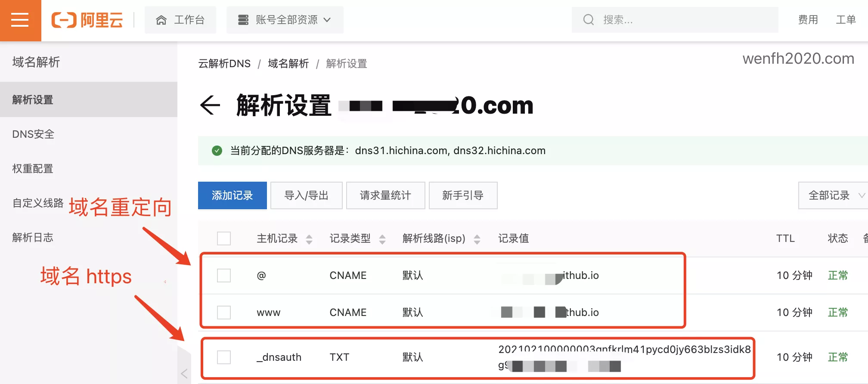Open the 导入/导出 button
Screen dimensions: 868x384
(x=307, y=195)
